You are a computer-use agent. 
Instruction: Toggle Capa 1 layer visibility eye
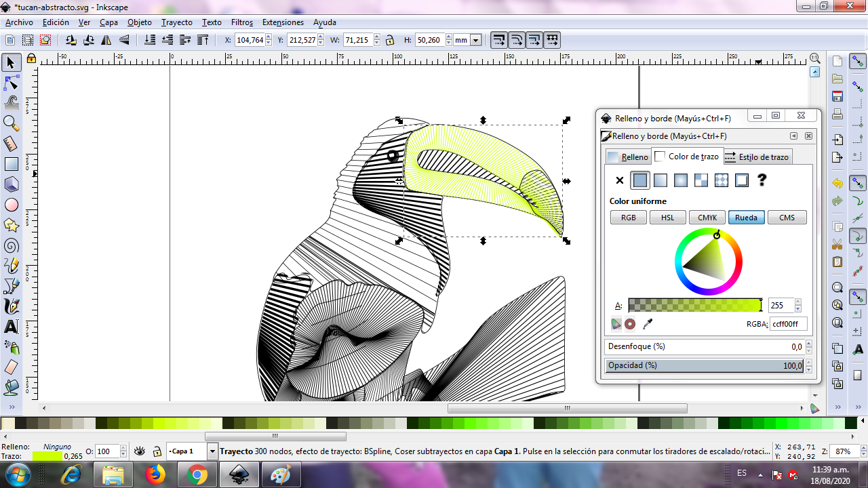[140, 451]
